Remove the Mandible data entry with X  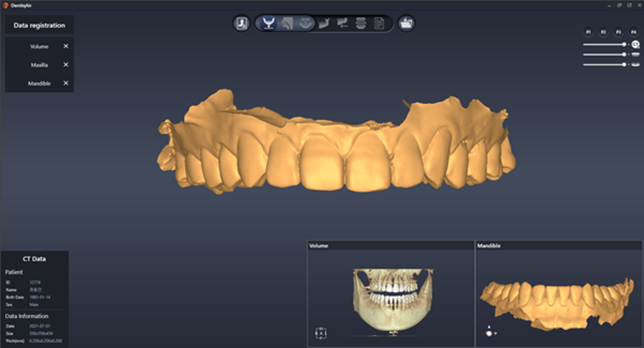point(66,83)
